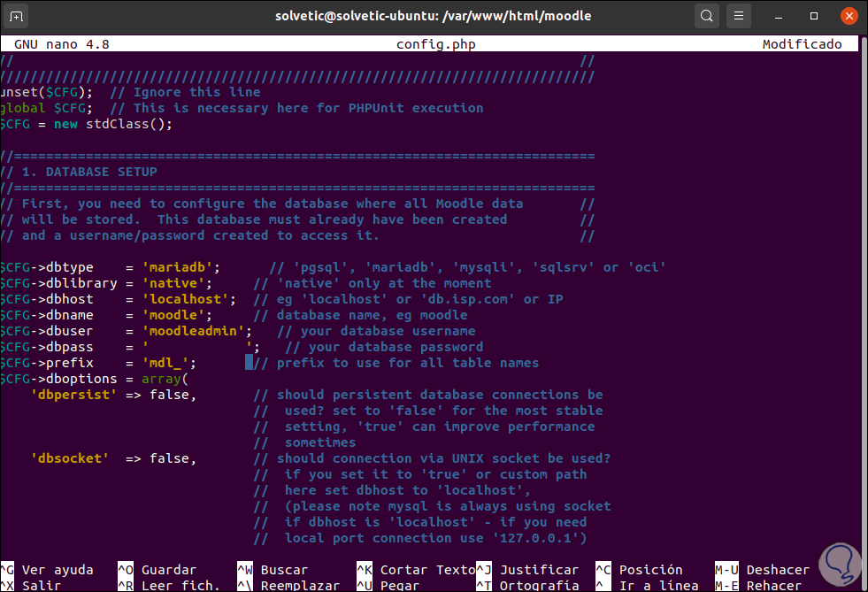
Task: Click the '1. DATABASE SETUP' comment heading
Action: coord(89,173)
